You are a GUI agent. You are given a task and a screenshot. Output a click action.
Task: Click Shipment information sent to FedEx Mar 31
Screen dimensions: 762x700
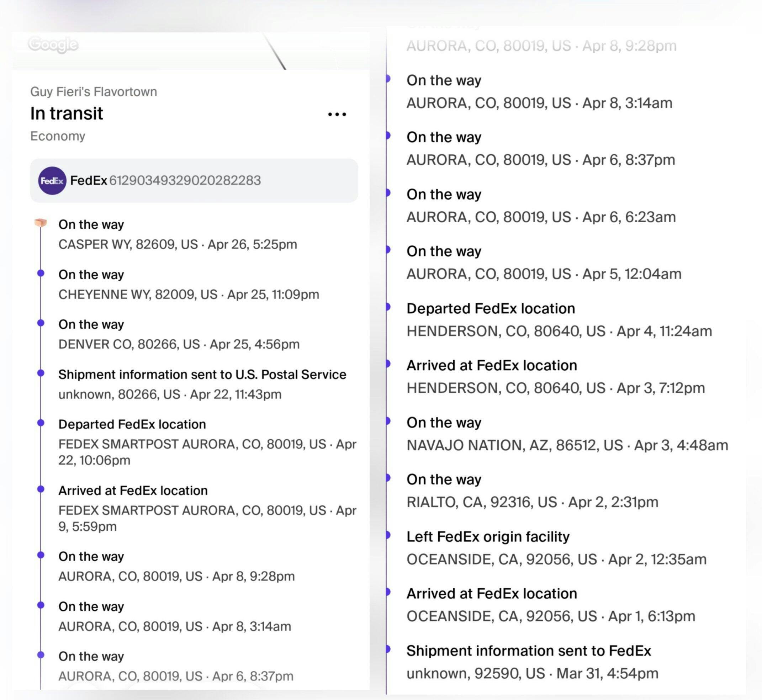528,651
